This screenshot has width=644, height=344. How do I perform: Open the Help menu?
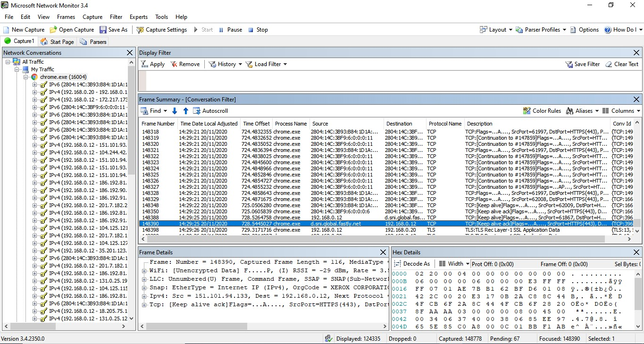click(x=181, y=17)
